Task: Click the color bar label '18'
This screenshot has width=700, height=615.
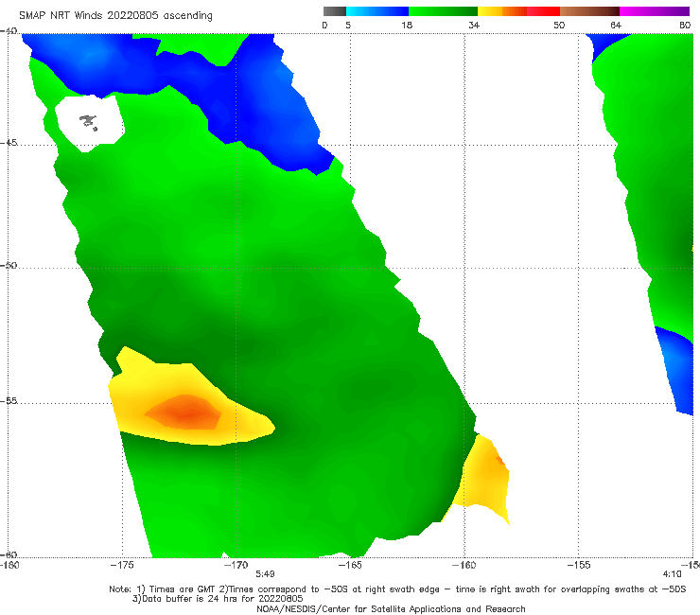Action: (407, 26)
